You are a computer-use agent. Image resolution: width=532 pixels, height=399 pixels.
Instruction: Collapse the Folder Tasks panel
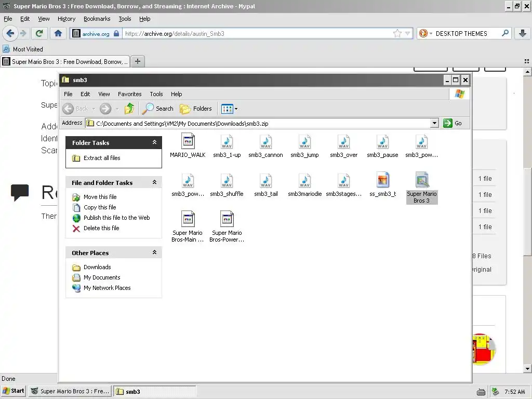(x=154, y=142)
